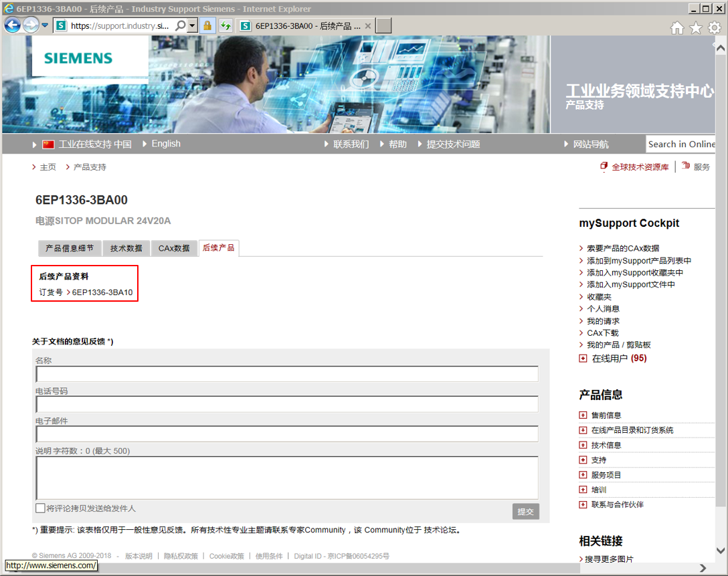This screenshot has width=728, height=576.
Task: Show the security lock report icon
Action: click(x=207, y=25)
